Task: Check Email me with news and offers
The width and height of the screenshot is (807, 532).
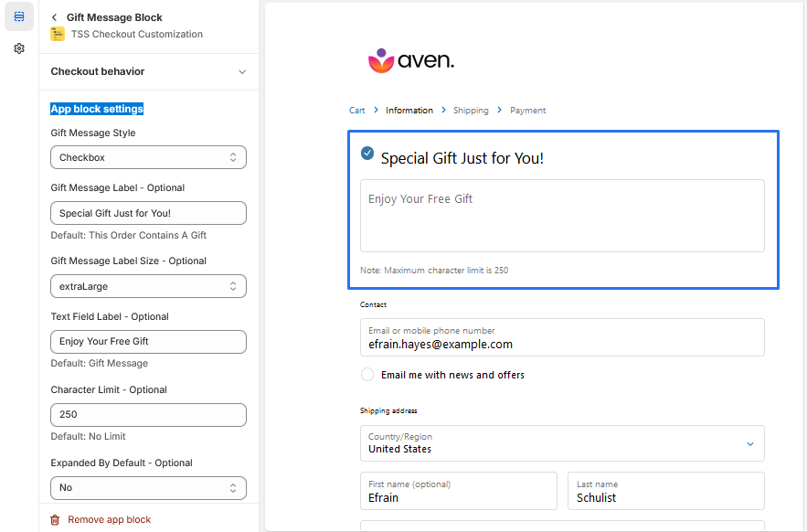Action: coord(367,375)
